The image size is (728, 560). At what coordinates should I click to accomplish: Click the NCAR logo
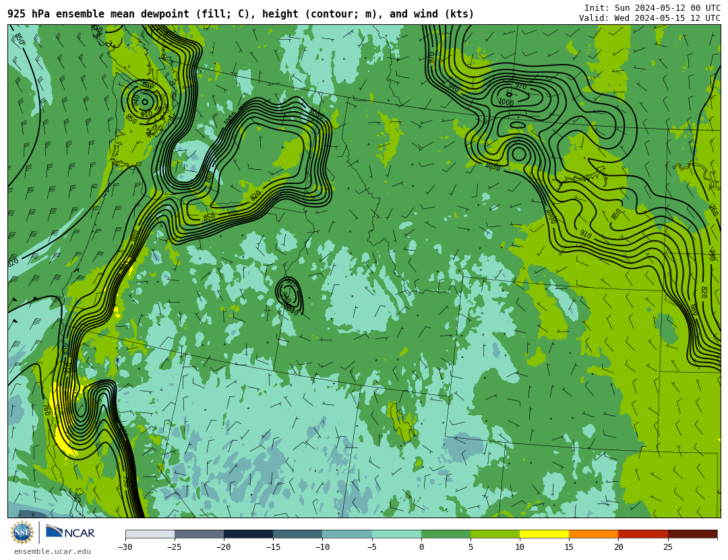pos(70,532)
